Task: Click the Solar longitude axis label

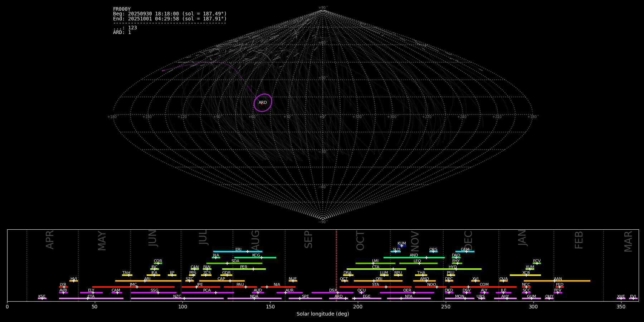Action: (322, 314)
